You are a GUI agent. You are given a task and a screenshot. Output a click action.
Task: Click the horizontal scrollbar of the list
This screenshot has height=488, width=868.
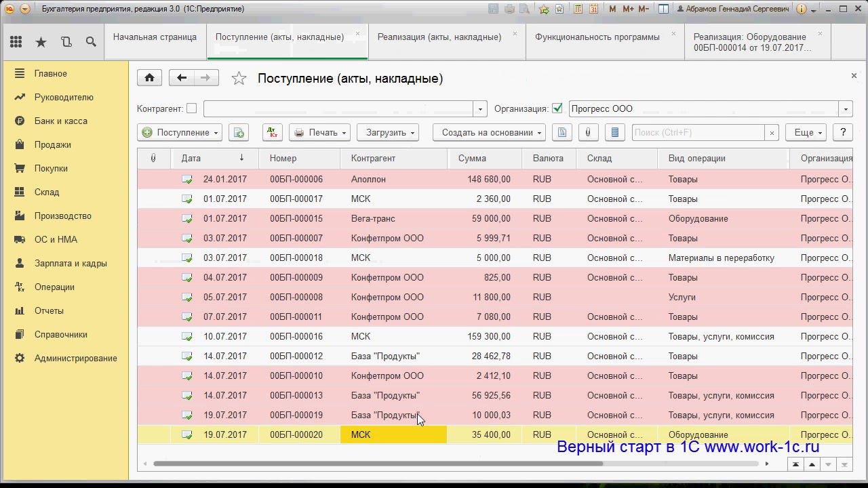(x=378, y=464)
